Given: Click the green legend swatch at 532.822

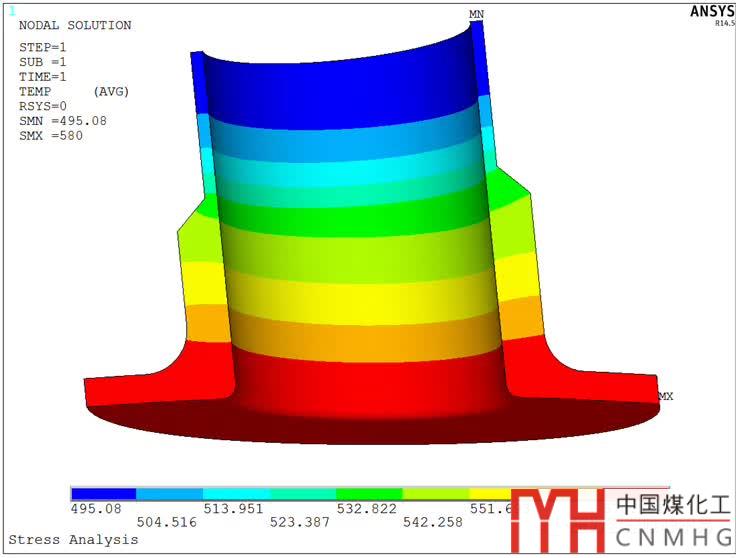Looking at the screenshot, I should (x=370, y=494).
